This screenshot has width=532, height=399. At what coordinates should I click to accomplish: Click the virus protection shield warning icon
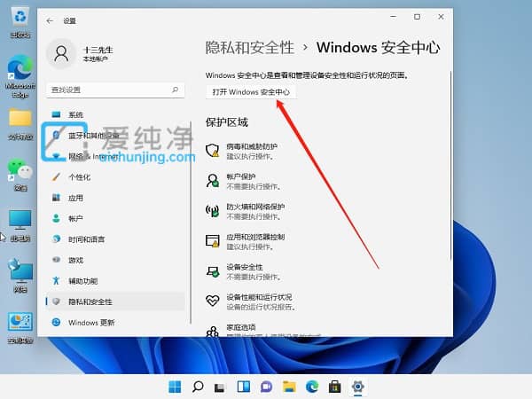(x=213, y=151)
